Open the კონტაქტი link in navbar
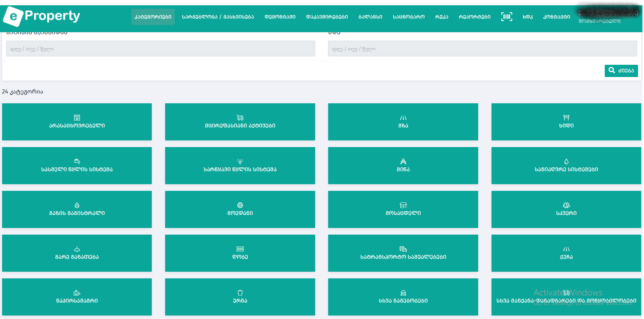The image size is (644, 319). click(556, 17)
